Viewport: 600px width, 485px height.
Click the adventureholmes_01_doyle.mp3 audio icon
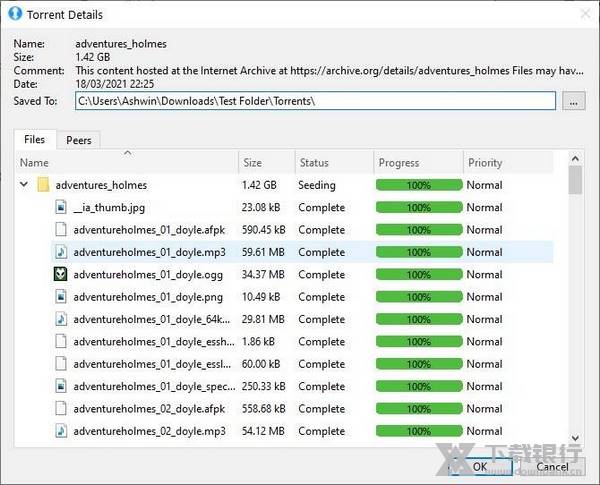tap(61, 252)
